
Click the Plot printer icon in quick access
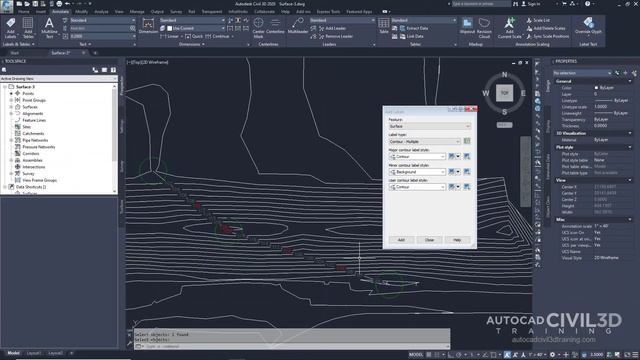point(59,4)
